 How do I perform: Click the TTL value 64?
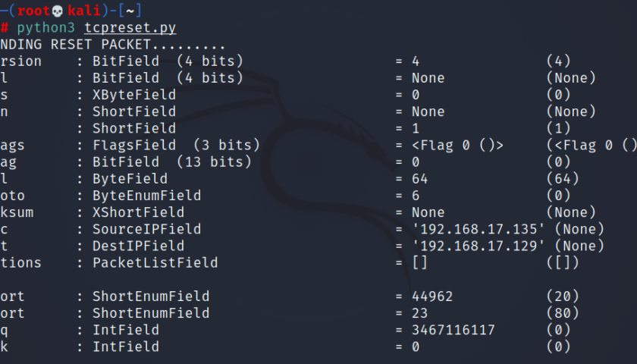[x=419, y=179]
